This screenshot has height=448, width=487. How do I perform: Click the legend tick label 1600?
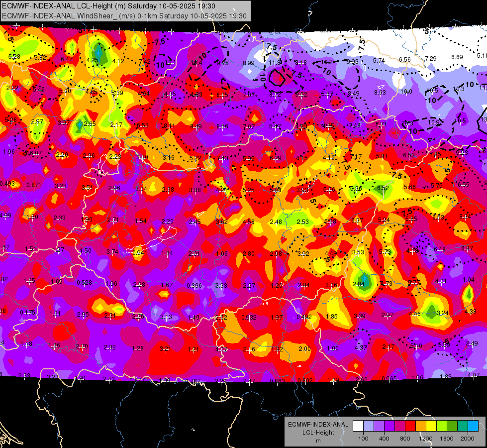(446, 439)
